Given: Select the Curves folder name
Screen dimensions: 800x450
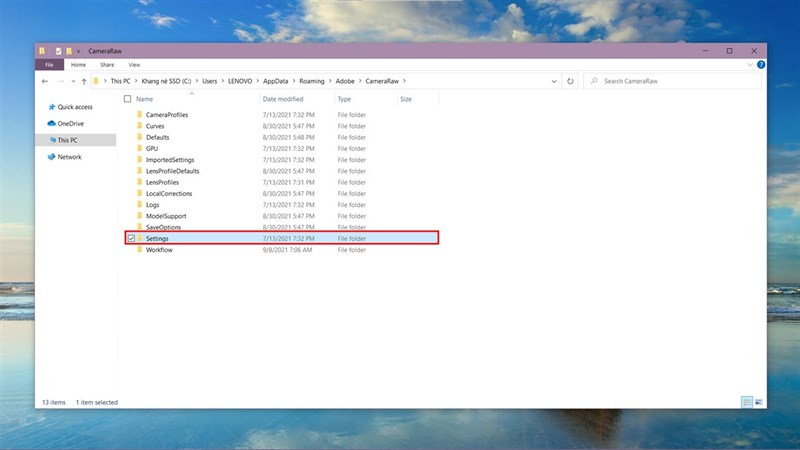Looking at the screenshot, I should (x=155, y=126).
